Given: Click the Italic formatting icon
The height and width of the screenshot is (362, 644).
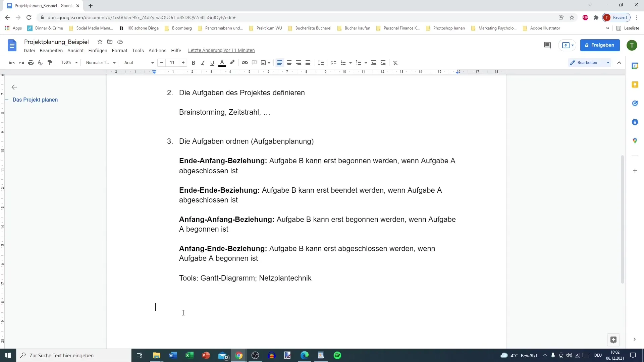Looking at the screenshot, I should click(203, 62).
